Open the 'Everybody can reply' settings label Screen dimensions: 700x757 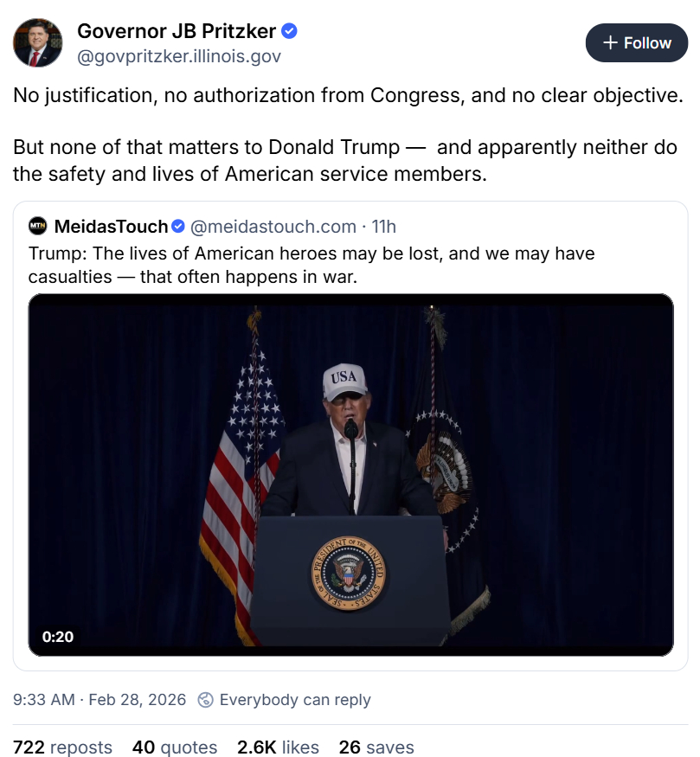[x=295, y=700]
